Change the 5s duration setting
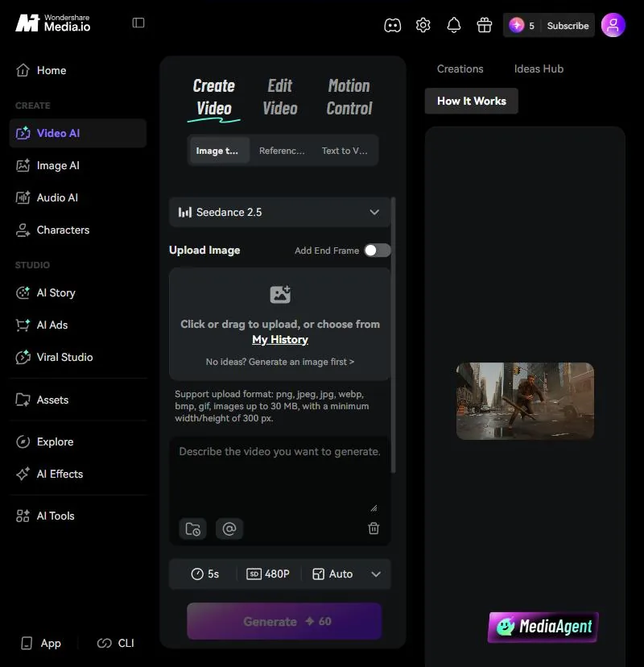The width and height of the screenshot is (644, 667). [x=205, y=574]
